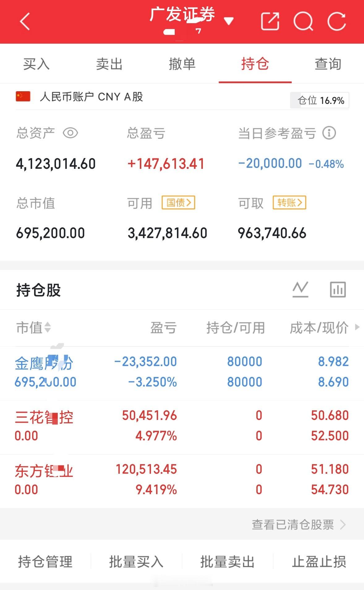Sort holdings by 市值 column
The width and height of the screenshot is (364, 590).
[x=33, y=327]
